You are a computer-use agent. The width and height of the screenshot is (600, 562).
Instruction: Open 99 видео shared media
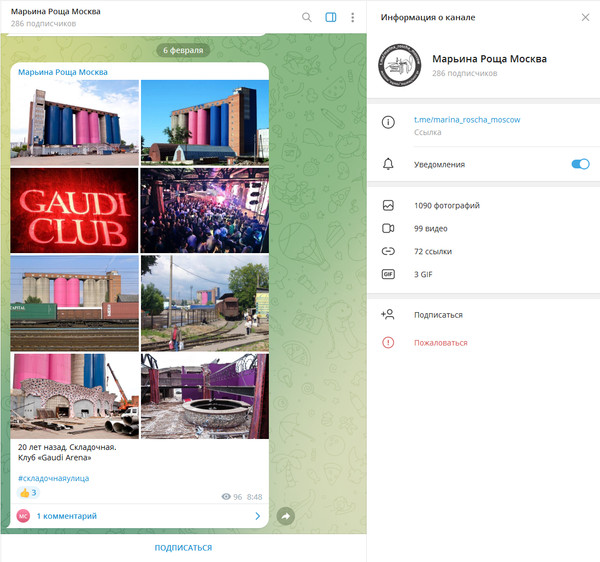click(430, 228)
